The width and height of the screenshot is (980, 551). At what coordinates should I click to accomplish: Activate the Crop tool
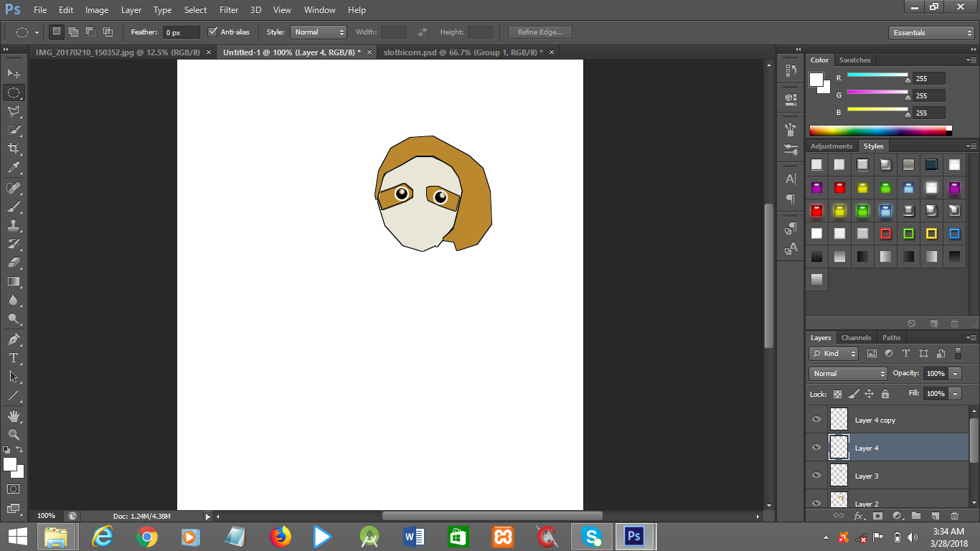[x=13, y=148]
